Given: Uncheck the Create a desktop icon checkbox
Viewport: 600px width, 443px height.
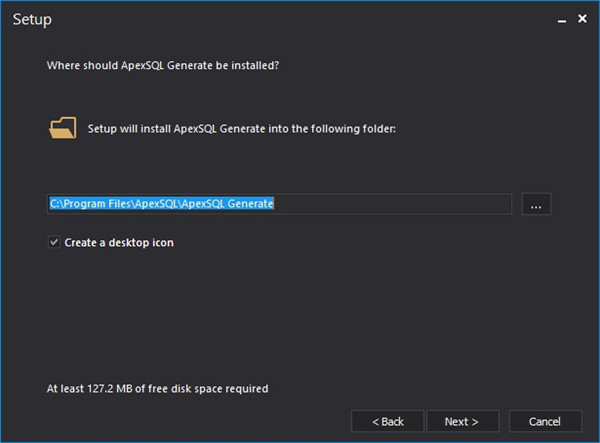Looking at the screenshot, I should click(53, 242).
